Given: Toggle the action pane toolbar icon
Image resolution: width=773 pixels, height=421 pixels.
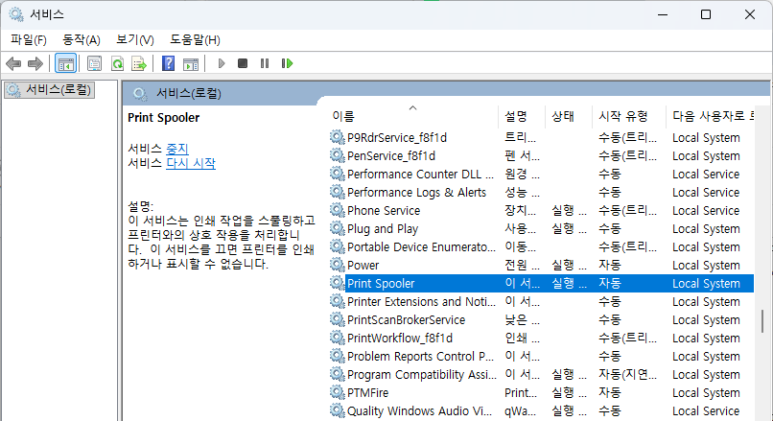Looking at the screenshot, I should point(191,64).
